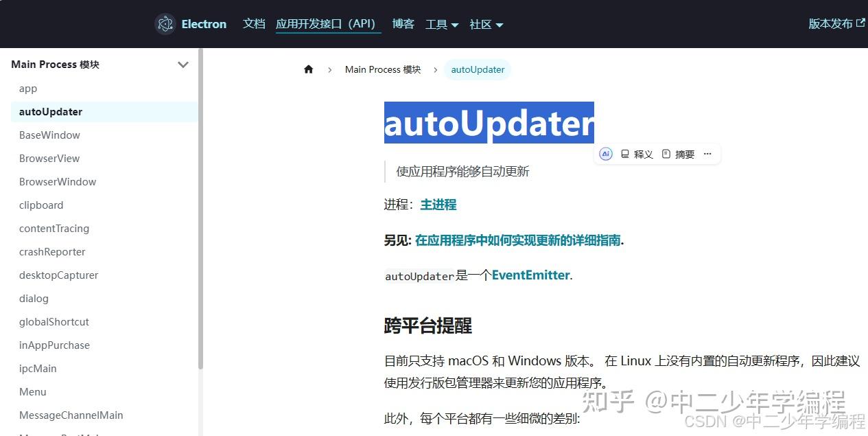Select the 文档 menu item
Screen dimensions: 868x436
254,23
